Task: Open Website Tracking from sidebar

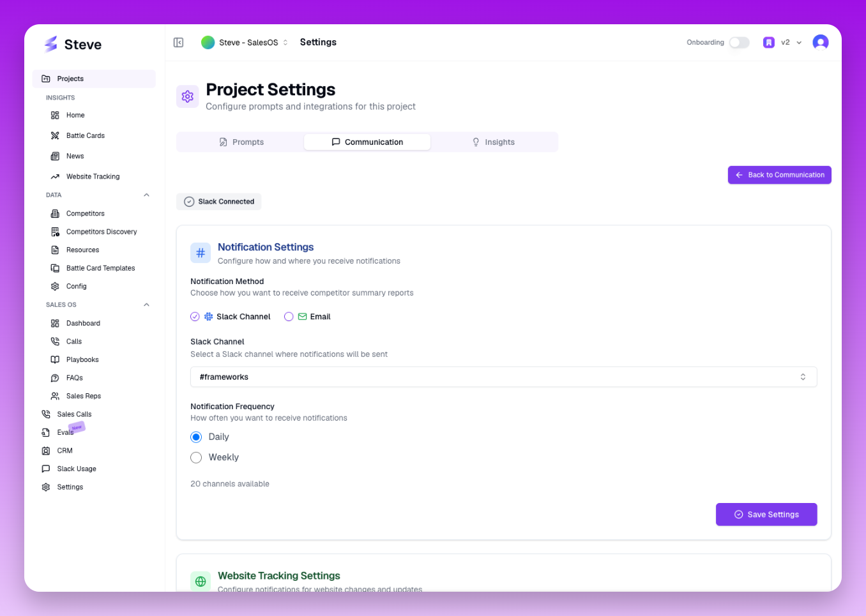Action: click(93, 177)
